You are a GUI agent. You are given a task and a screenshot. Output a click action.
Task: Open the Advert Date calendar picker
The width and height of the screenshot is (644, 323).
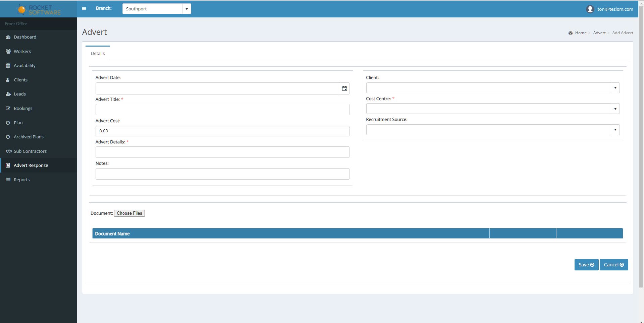point(344,88)
